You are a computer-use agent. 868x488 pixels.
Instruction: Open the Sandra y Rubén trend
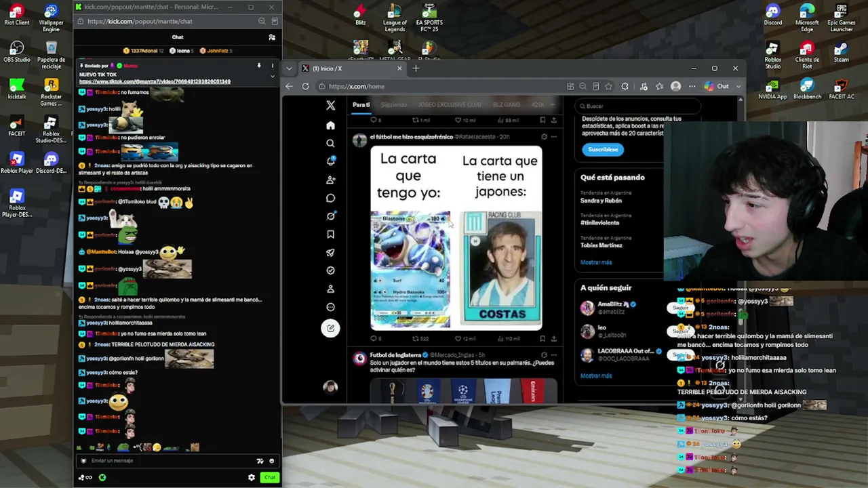click(601, 201)
